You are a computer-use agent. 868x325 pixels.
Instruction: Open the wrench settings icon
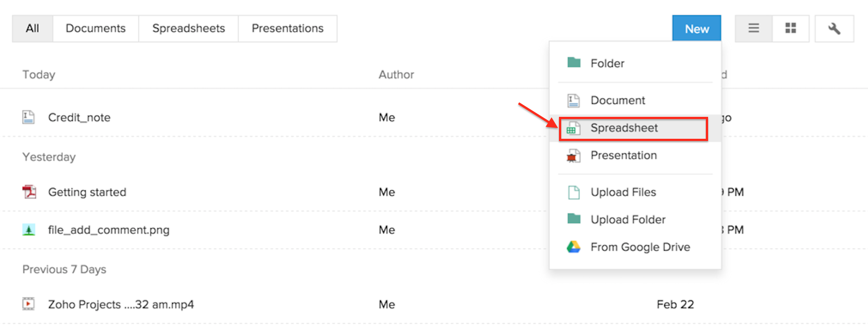pos(834,29)
